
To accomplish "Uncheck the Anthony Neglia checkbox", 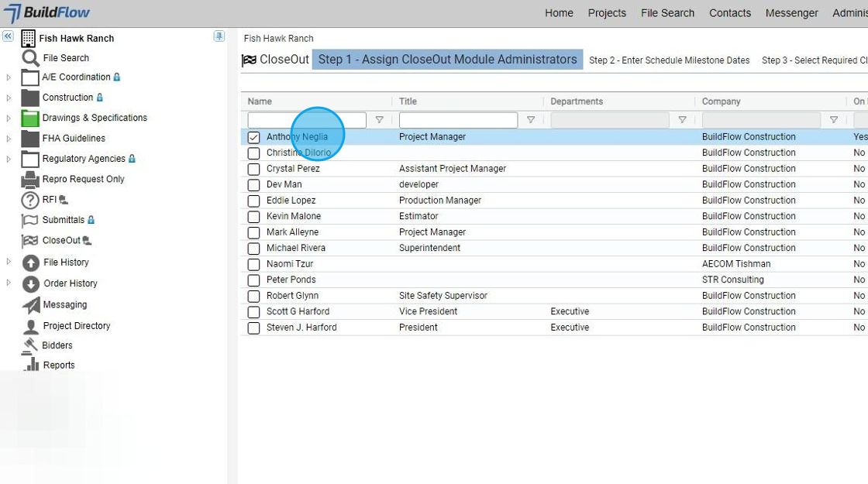I will (253, 137).
